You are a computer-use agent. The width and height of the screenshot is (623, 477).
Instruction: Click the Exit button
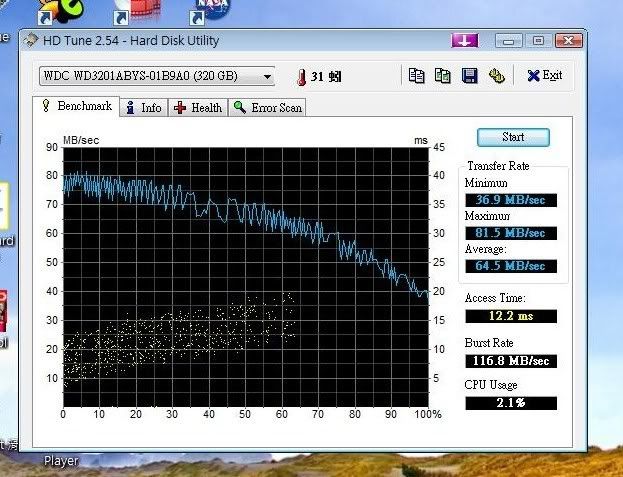click(x=545, y=75)
